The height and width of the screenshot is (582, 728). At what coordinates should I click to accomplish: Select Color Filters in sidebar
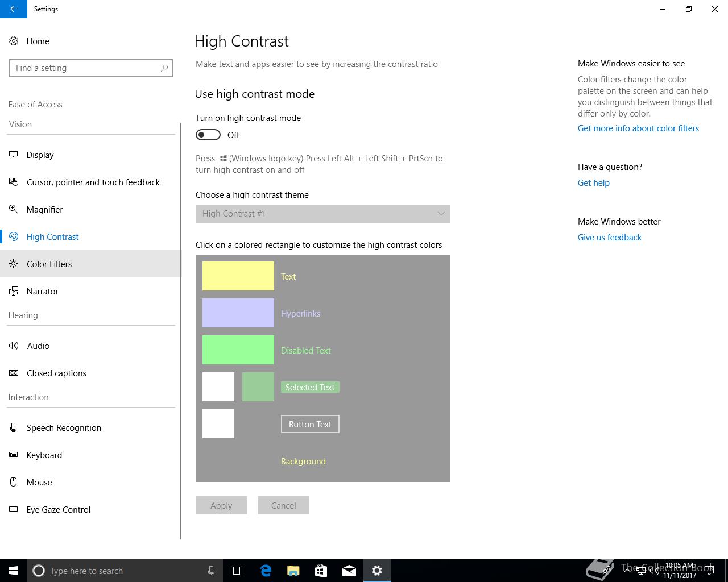click(x=91, y=264)
